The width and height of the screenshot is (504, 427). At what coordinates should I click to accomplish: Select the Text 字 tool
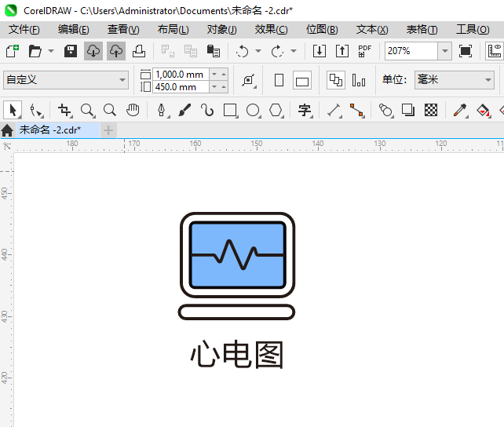coord(305,110)
